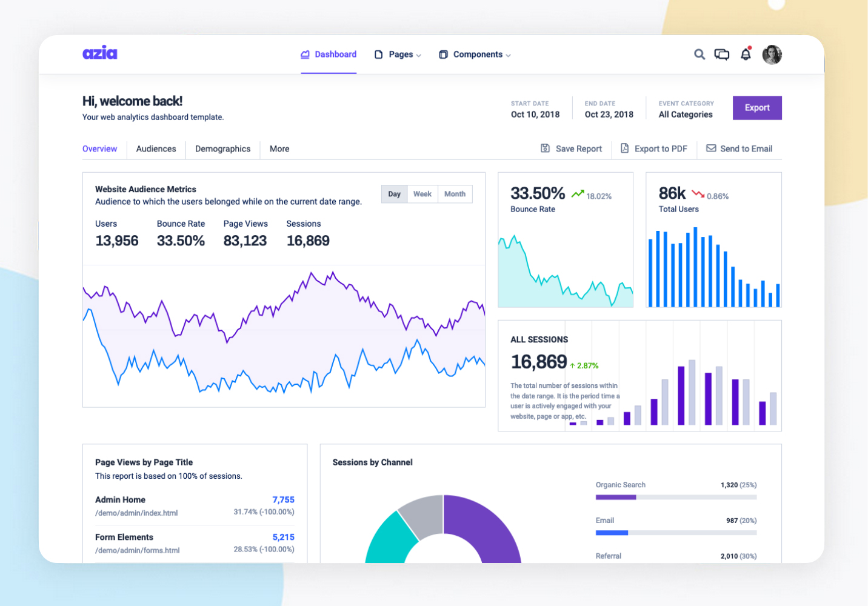Click the Email 987 (20%) value

[x=741, y=521]
